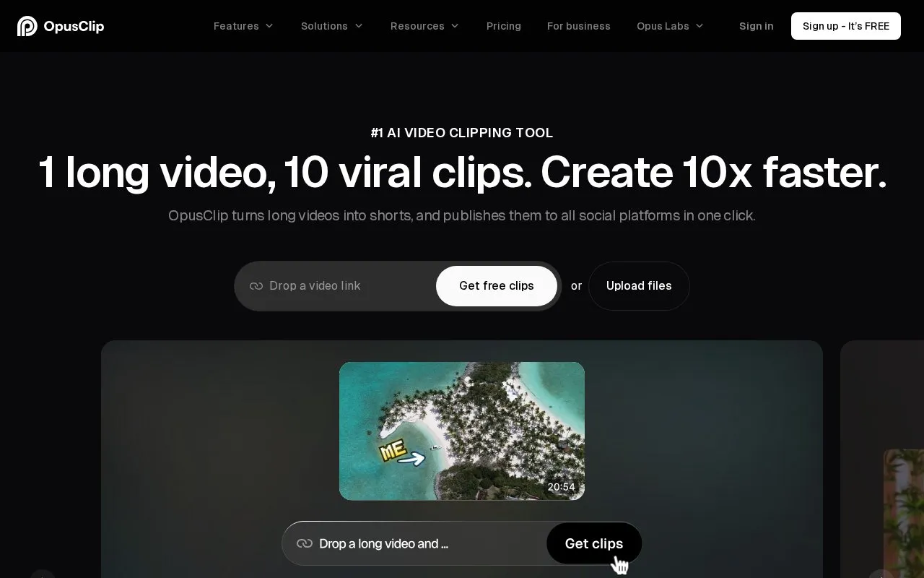This screenshot has height=578, width=924.
Task: Expand the Features dropdown menu
Action: coord(244,26)
